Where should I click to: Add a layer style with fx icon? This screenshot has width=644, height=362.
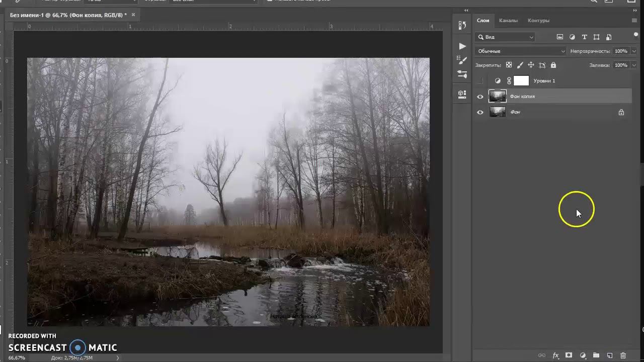click(x=555, y=355)
